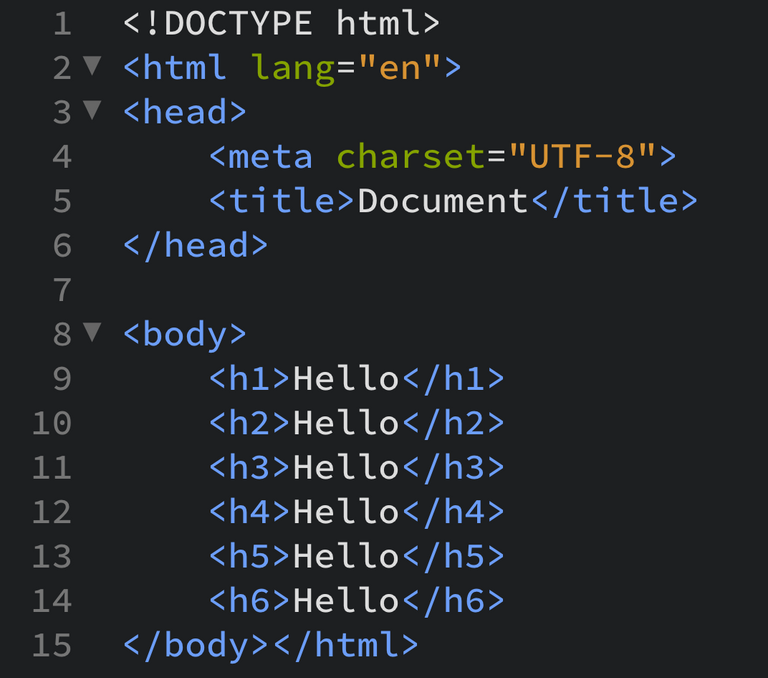Collapse the body section fold triangle
768x678 pixels.
(92, 332)
